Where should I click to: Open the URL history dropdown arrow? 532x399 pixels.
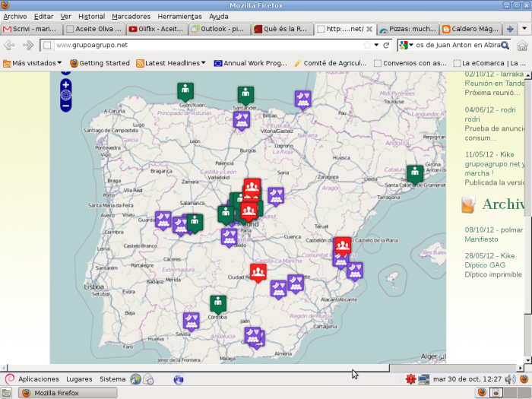[x=376, y=45]
